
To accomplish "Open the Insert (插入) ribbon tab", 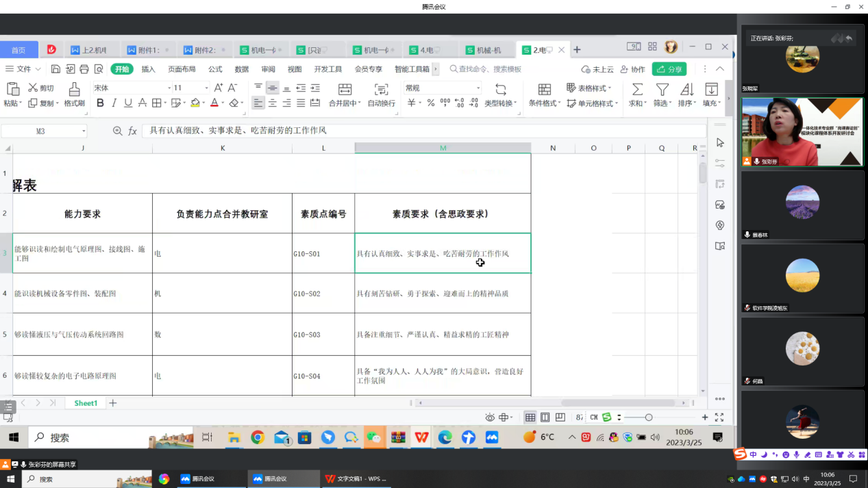I will coord(148,69).
